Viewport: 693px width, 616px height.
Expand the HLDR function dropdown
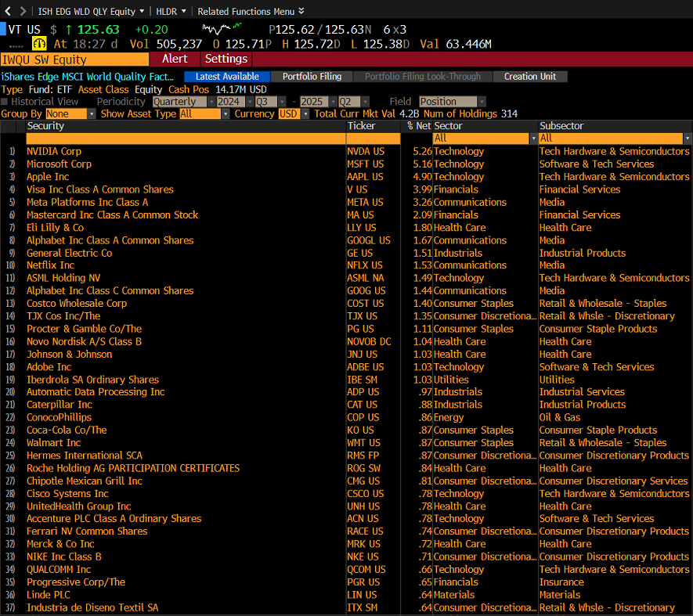[x=171, y=12]
